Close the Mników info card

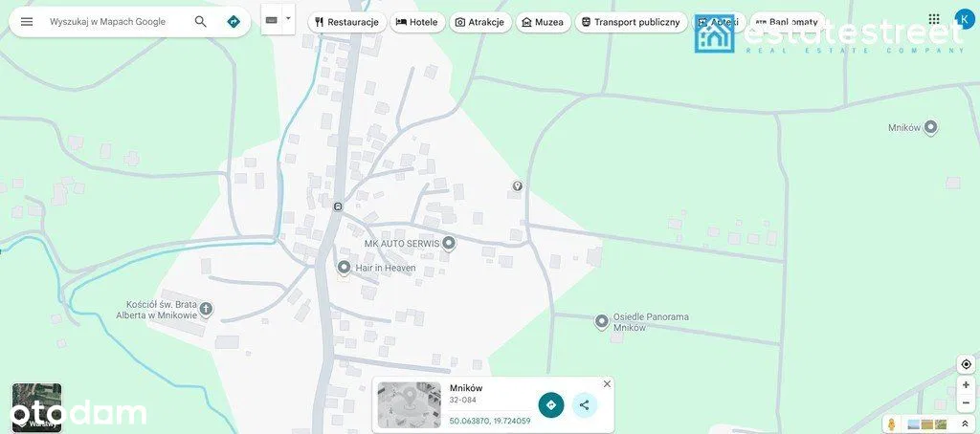(x=607, y=384)
